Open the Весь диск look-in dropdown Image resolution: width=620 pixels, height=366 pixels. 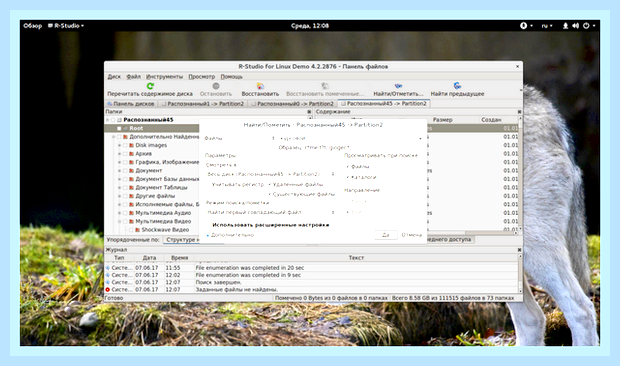(271, 174)
